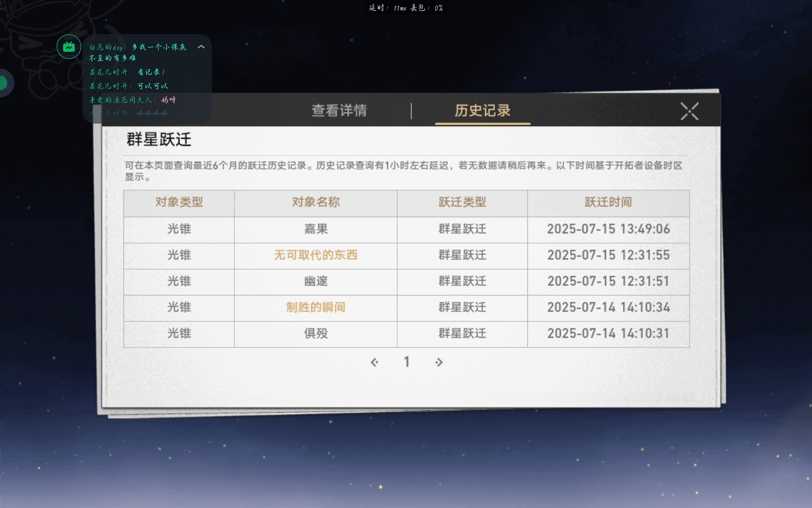Image resolution: width=812 pixels, height=508 pixels.
Task: Collapse the chat overlay with the chevron
Action: pos(201,47)
